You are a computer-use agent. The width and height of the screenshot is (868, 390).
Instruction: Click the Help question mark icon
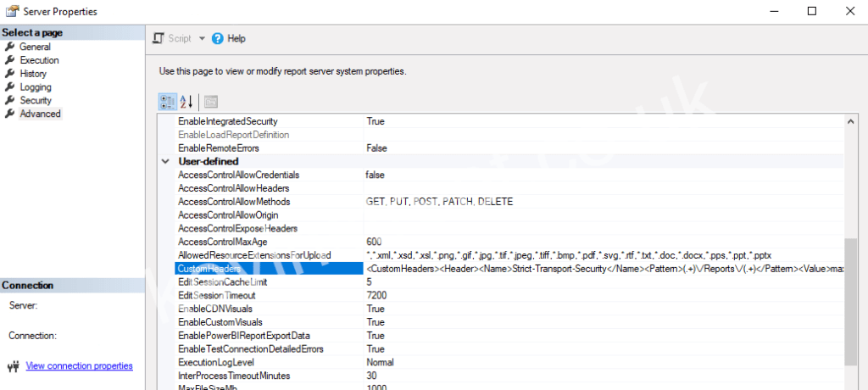pyautogui.click(x=218, y=38)
